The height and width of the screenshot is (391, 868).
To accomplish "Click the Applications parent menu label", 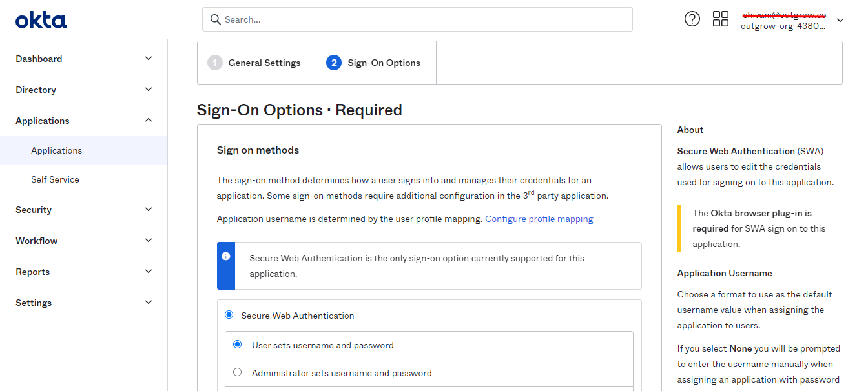I will pos(43,121).
